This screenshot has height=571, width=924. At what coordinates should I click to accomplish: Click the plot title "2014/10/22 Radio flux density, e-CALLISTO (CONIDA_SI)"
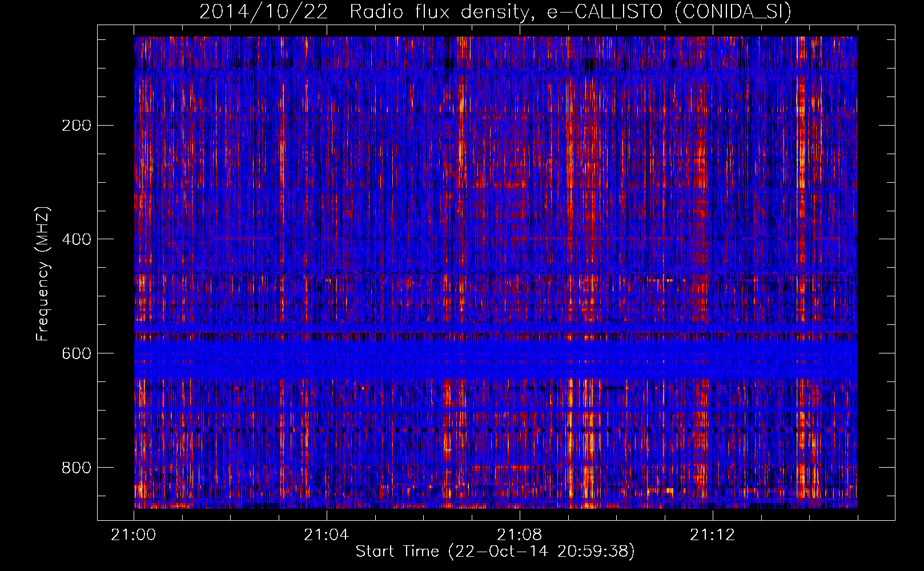495,12
